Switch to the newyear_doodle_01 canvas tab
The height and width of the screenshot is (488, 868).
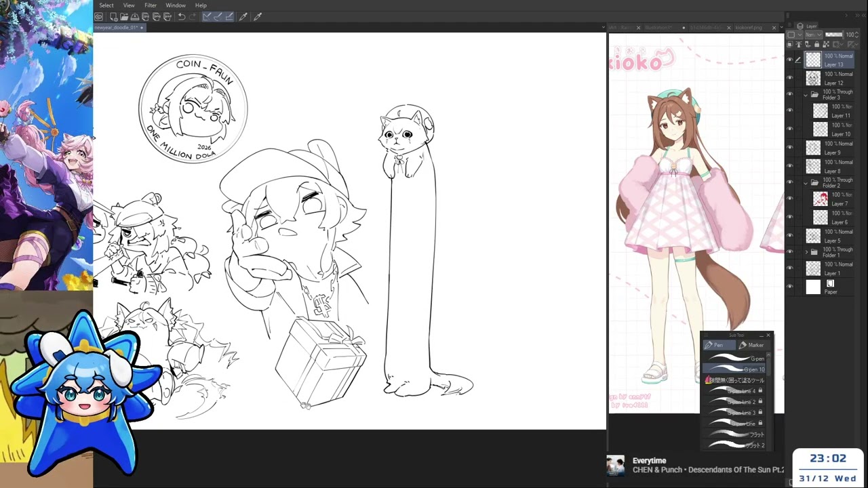click(119, 28)
